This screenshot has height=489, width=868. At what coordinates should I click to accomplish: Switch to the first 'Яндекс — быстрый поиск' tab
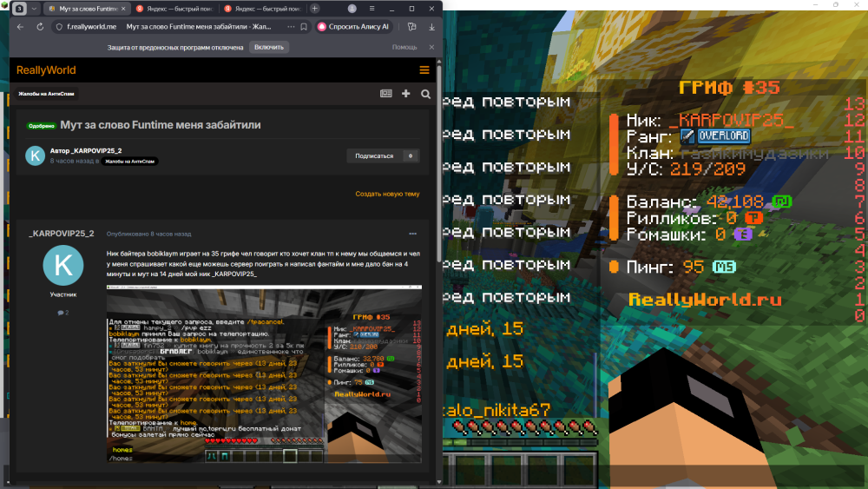[x=174, y=9]
